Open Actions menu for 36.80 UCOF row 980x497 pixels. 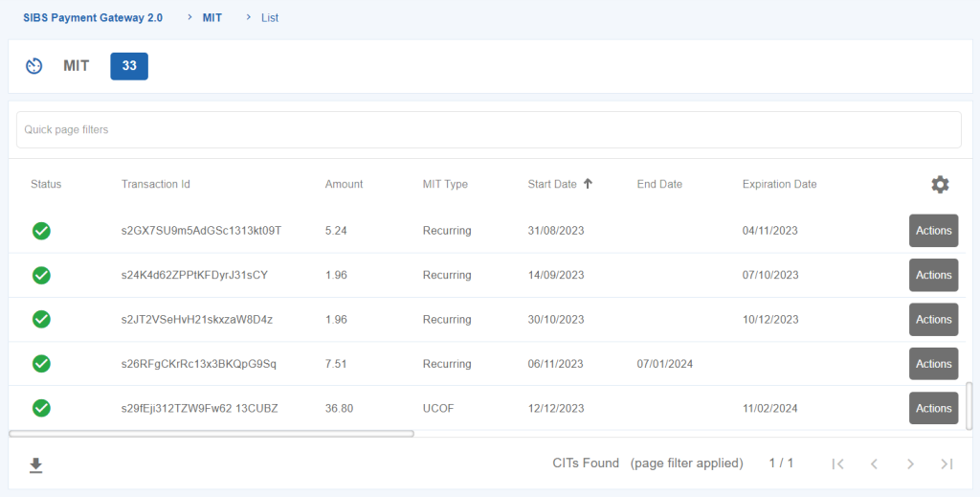933,408
